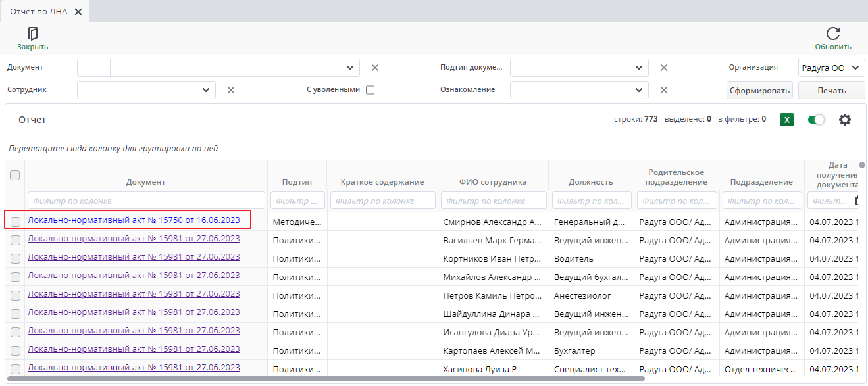868x386 pixels.
Task: Click the Закрыть (Close) door icon
Action: click(x=32, y=34)
